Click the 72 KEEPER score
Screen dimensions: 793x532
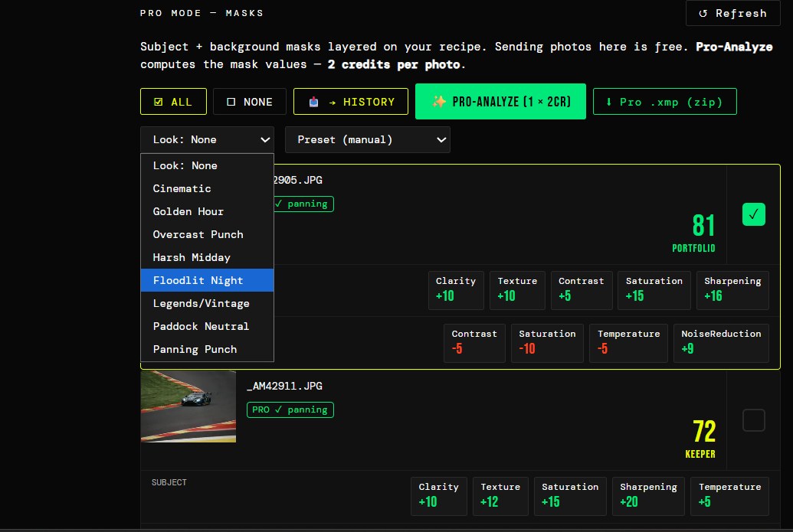[x=700, y=439]
